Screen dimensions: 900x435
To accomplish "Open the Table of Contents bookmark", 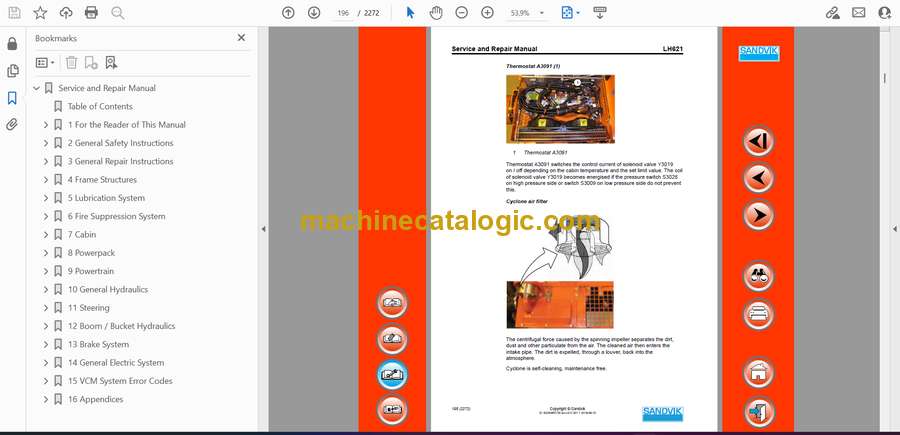I will coord(100,106).
